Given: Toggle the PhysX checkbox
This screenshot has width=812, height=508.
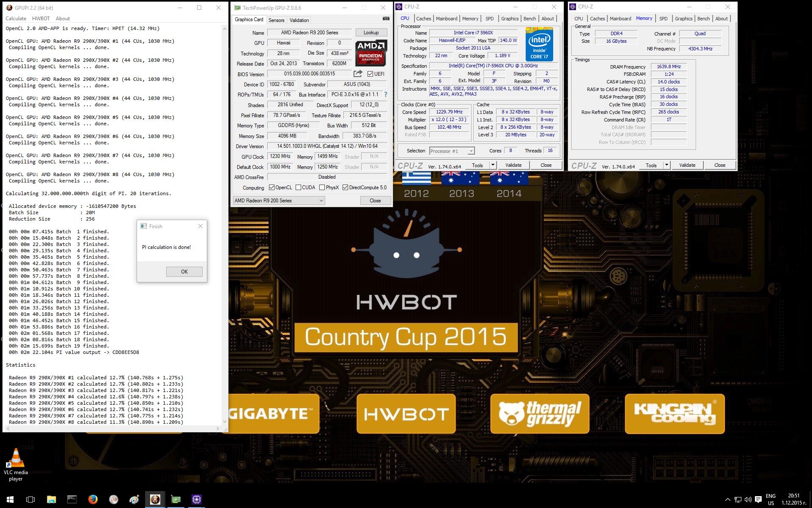Looking at the screenshot, I should [322, 188].
